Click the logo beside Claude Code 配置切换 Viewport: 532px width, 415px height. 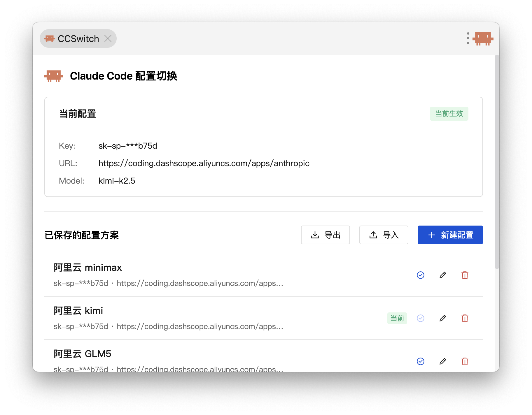click(x=54, y=76)
